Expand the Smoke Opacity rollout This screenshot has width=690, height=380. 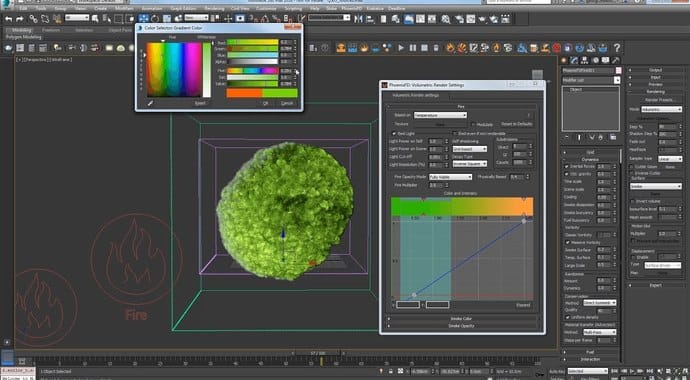click(x=461, y=326)
